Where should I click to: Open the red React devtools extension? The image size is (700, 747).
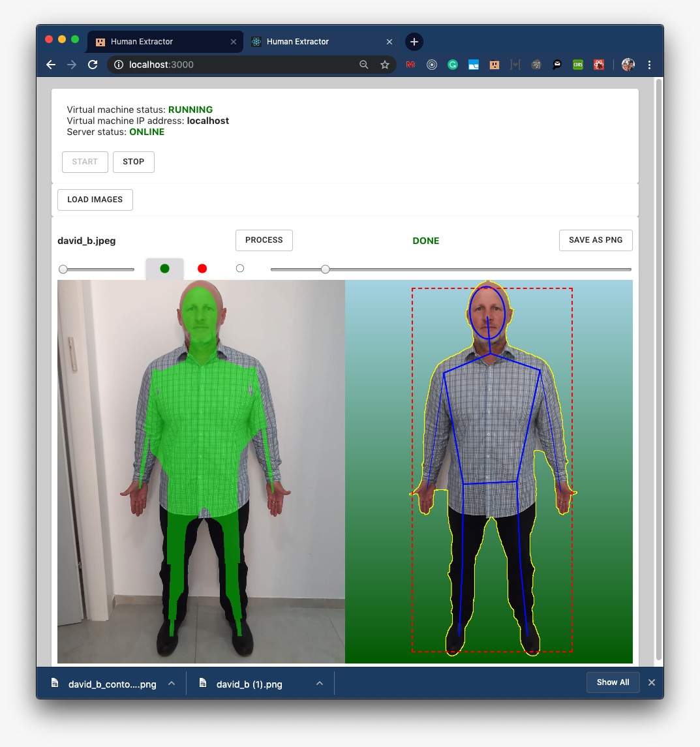599,65
